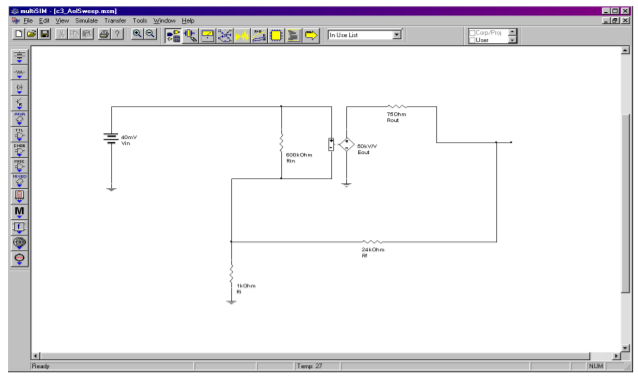Click the Help question mark button
The image size is (638, 377).
coord(117,34)
